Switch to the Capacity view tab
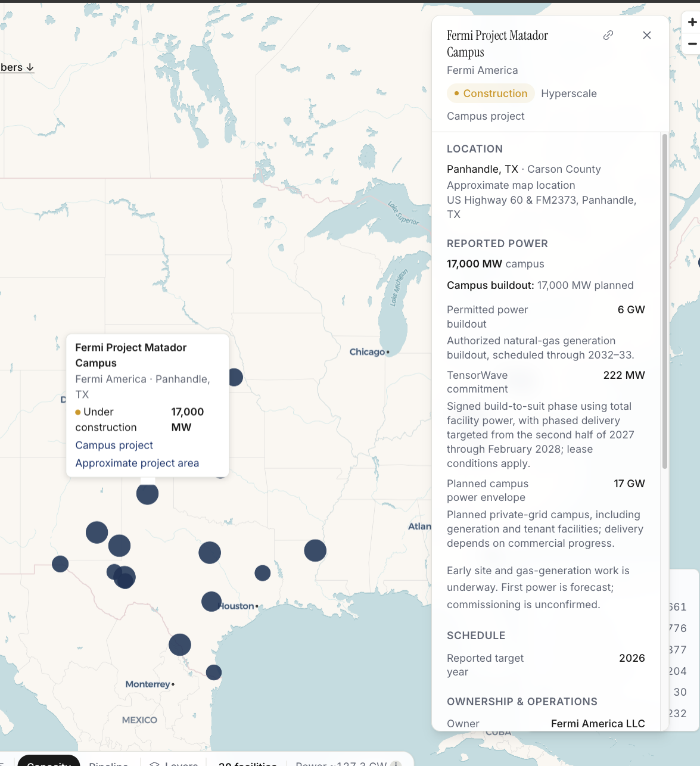700x766 pixels. tap(49, 762)
